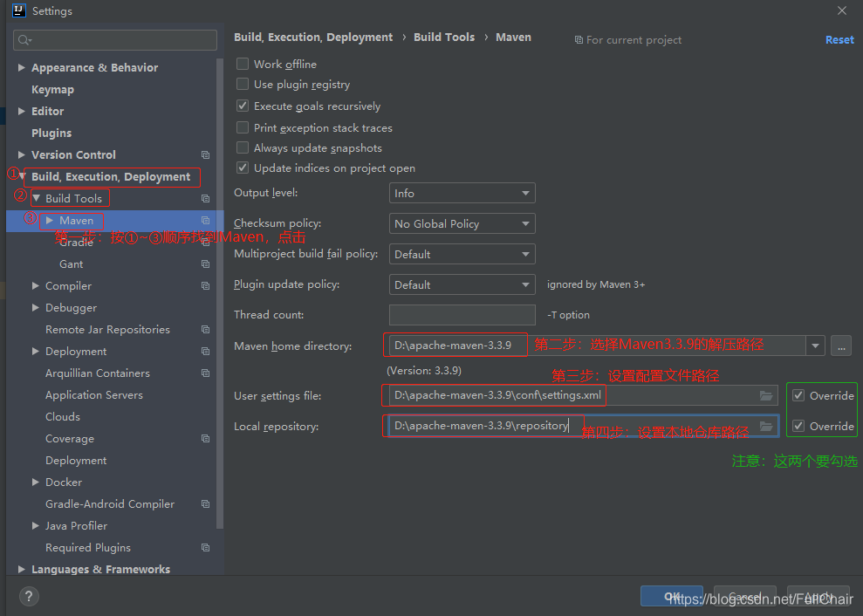The width and height of the screenshot is (863, 616).
Task: Toggle Override for Local repository
Action: pos(798,426)
